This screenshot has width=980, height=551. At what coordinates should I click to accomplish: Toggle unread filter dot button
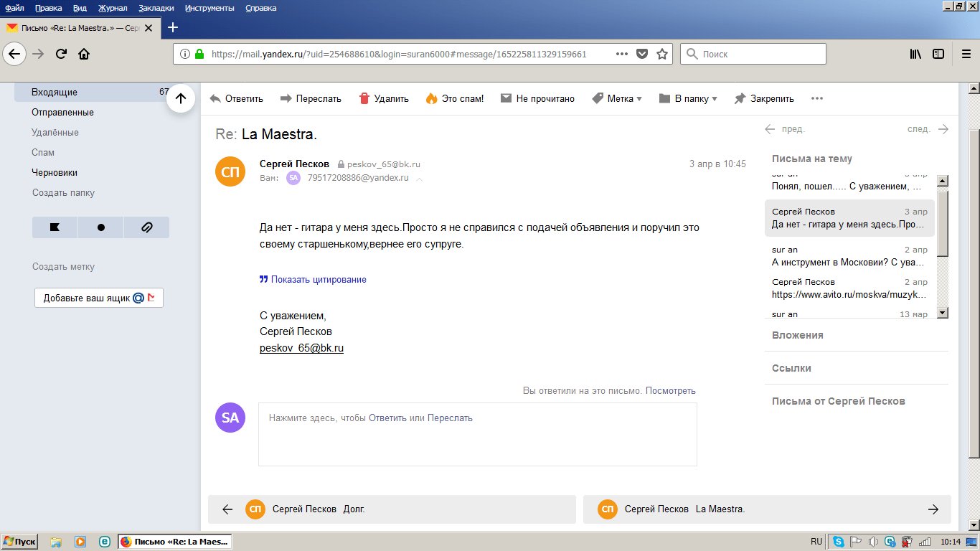(x=100, y=227)
